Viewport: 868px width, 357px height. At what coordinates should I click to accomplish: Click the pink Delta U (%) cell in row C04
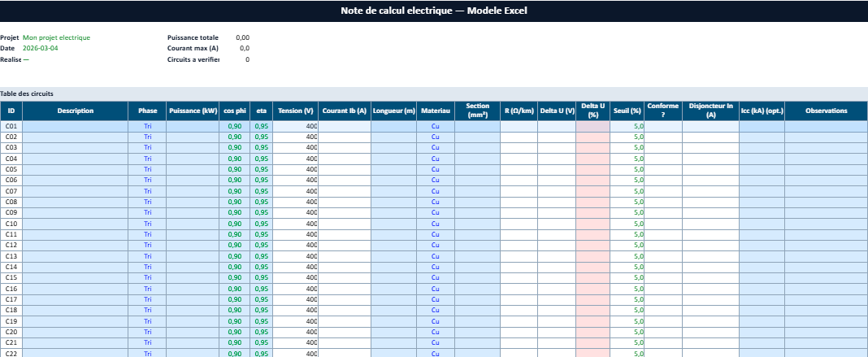coord(593,159)
